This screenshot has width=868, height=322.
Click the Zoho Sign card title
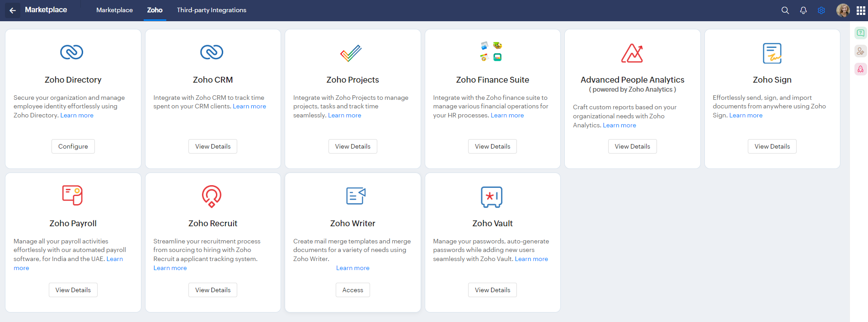772,79
